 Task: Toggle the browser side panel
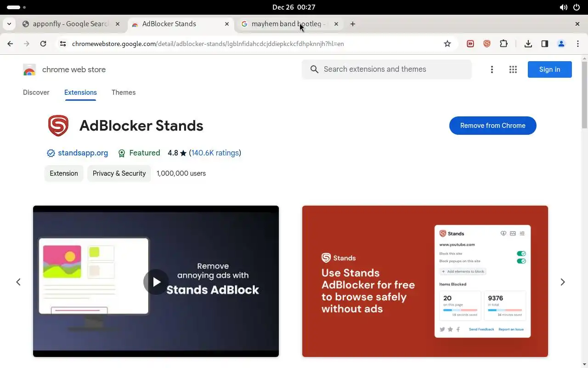[x=544, y=44]
